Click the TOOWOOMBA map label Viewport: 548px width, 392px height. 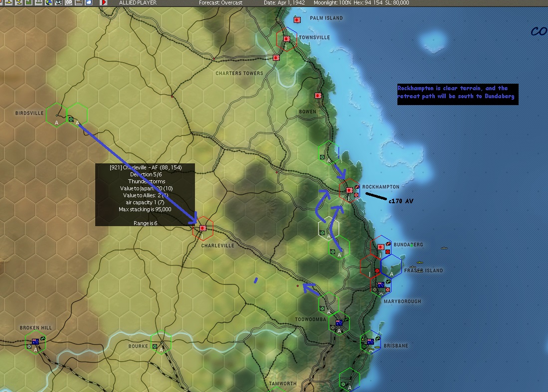(x=310, y=319)
